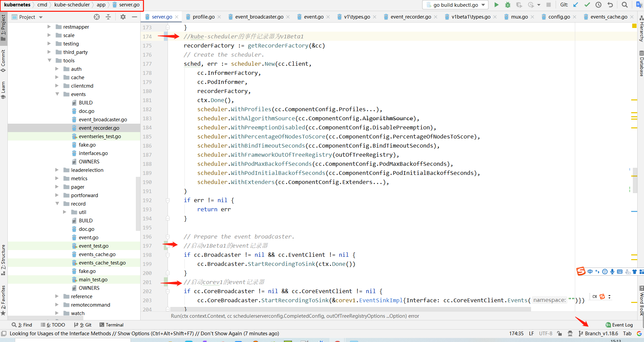Open the Event Log

[619, 325]
